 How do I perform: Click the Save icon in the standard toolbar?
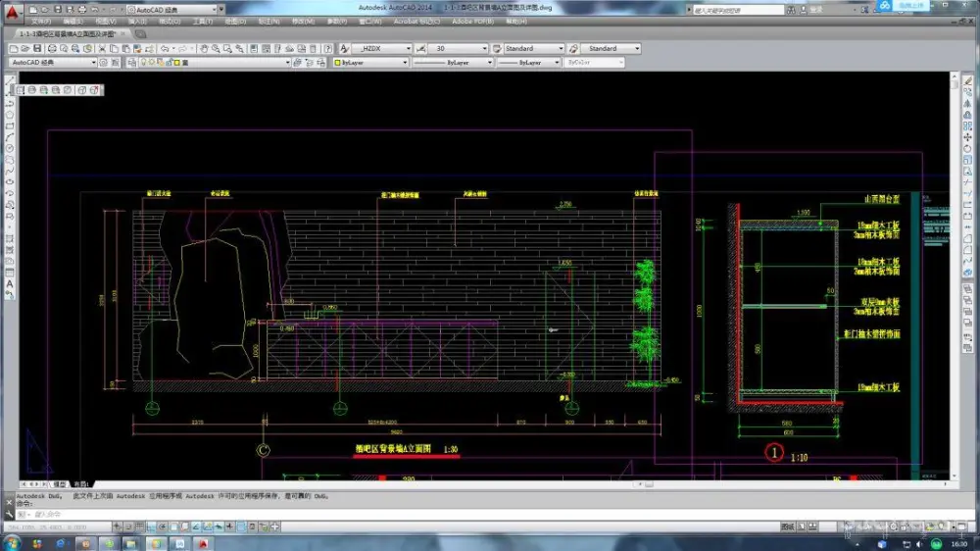click(36, 48)
